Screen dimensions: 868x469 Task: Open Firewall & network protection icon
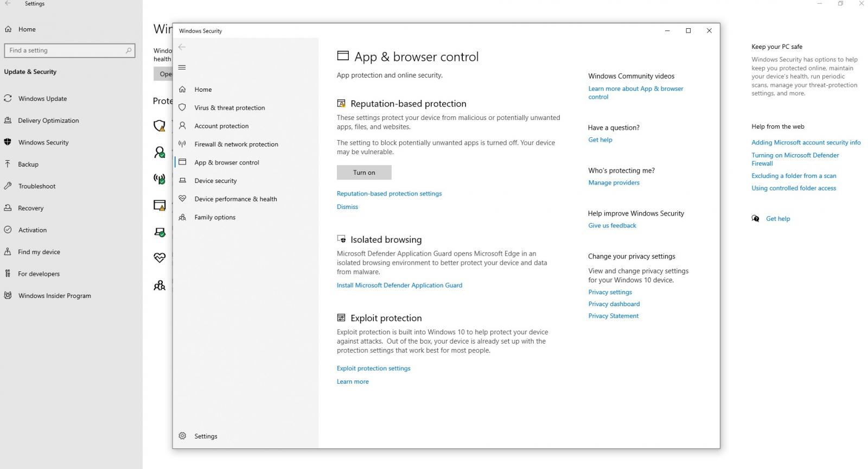coord(182,144)
